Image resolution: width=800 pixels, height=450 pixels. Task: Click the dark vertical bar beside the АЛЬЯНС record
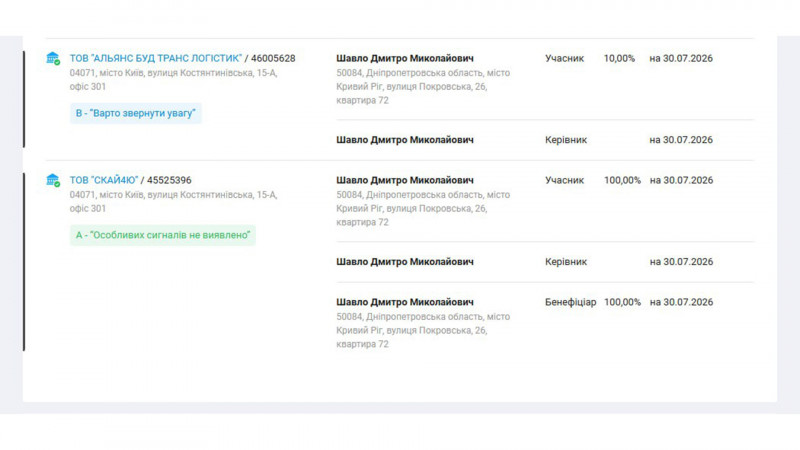click(x=24, y=99)
